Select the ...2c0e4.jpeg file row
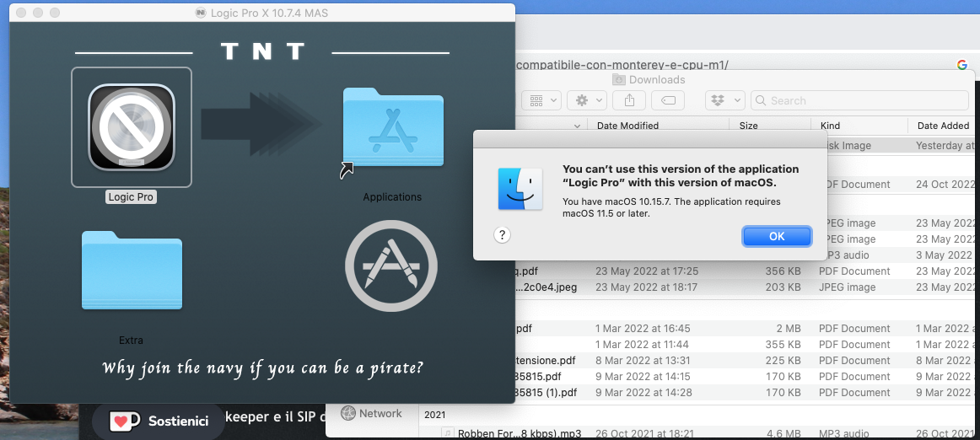 [697, 287]
